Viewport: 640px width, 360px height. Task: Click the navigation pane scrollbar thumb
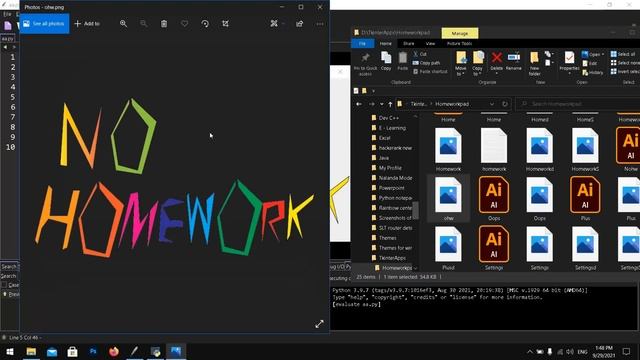pyautogui.click(x=416, y=210)
